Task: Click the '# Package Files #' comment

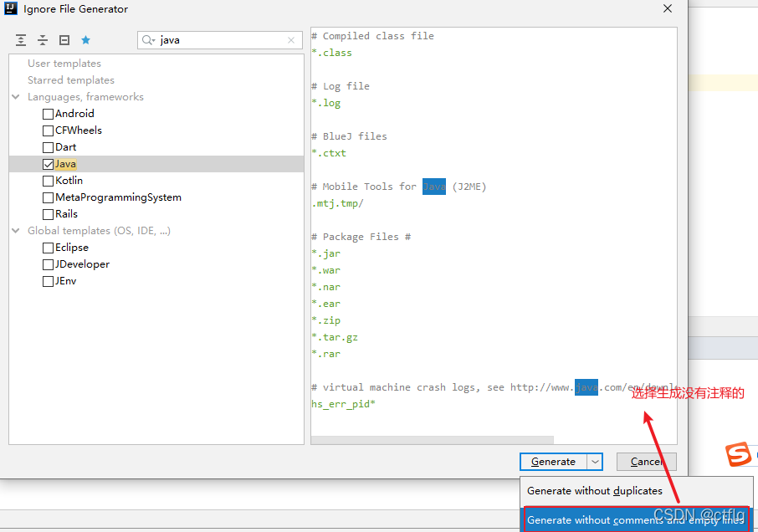Action: (361, 237)
